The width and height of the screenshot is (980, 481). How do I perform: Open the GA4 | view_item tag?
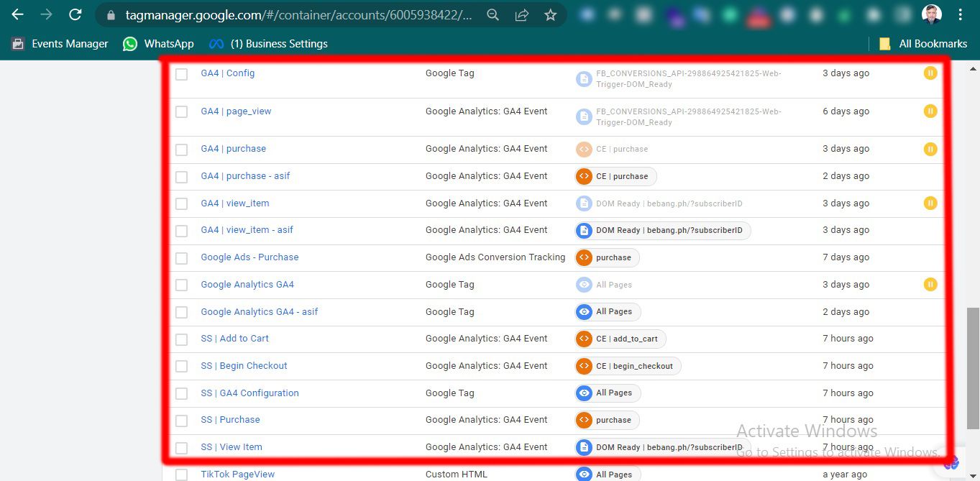click(x=235, y=203)
